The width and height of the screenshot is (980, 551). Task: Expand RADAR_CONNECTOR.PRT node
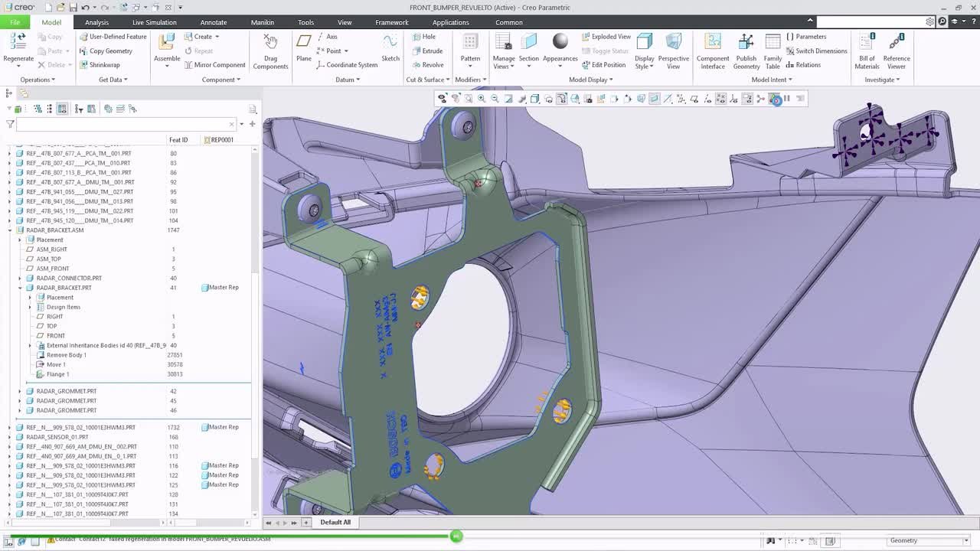tap(20, 279)
